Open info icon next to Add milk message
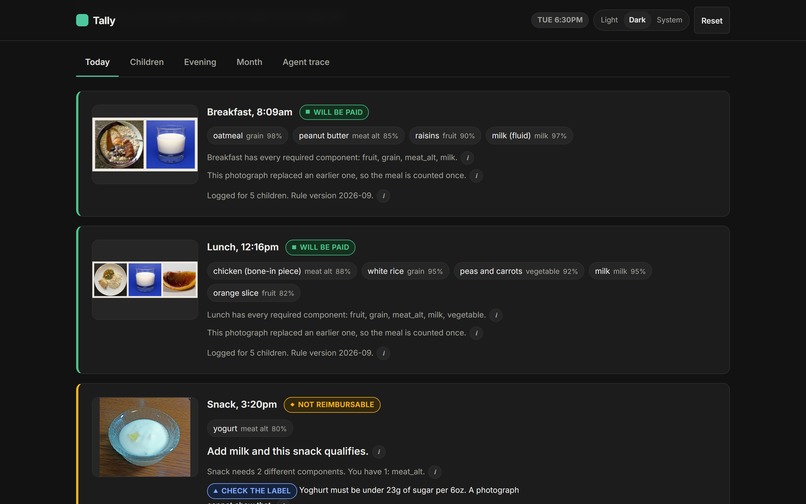806x504 pixels. (x=379, y=452)
